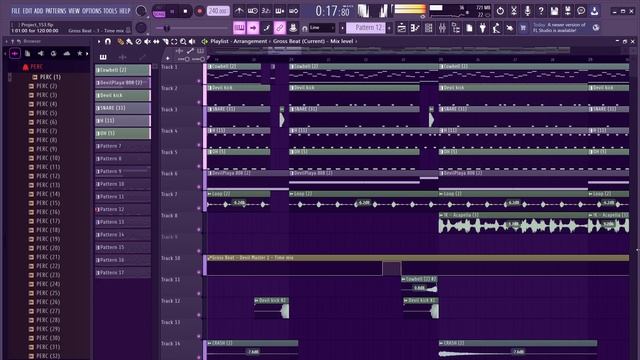This screenshot has height=360, width=640.
Task: Click the newer version of FL Studio notice
Action: pos(559,28)
